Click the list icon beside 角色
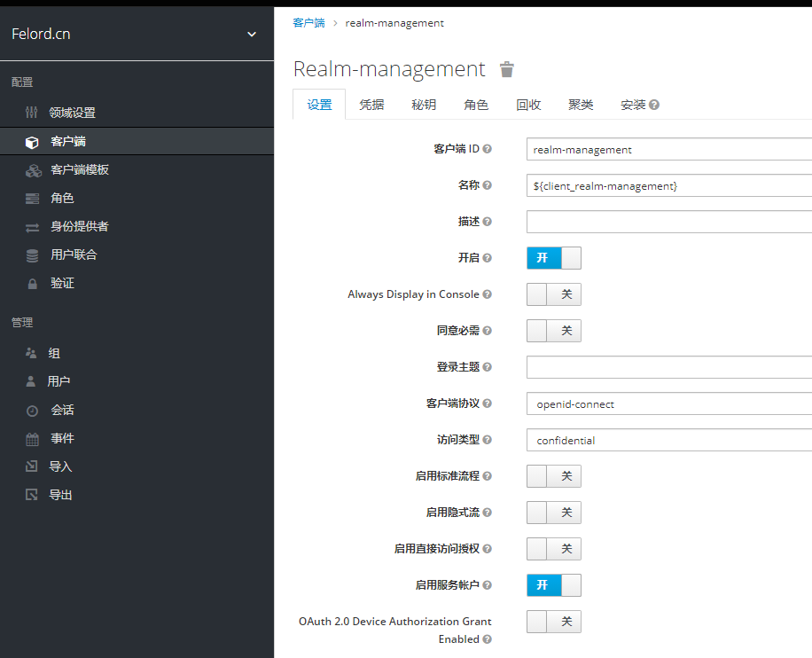Image resolution: width=812 pixels, height=658 pixels. [32, 199]
